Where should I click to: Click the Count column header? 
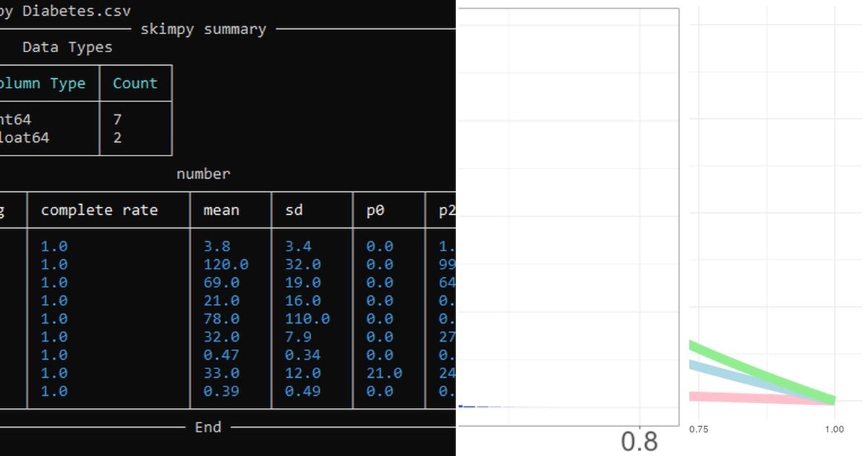(x=135, y=83)
